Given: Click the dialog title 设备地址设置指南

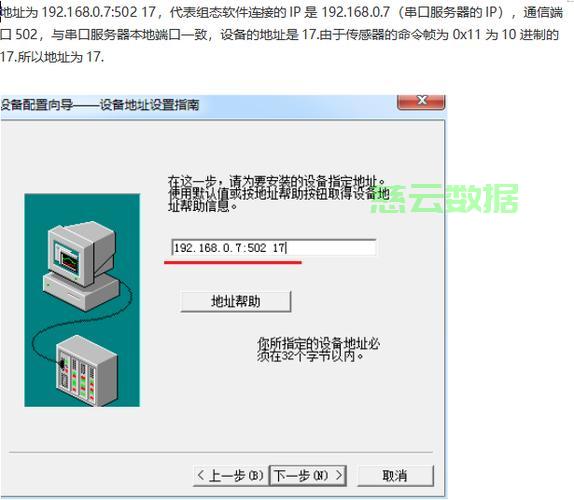Looking at the screenshot, I should click(x=150, y=105).
